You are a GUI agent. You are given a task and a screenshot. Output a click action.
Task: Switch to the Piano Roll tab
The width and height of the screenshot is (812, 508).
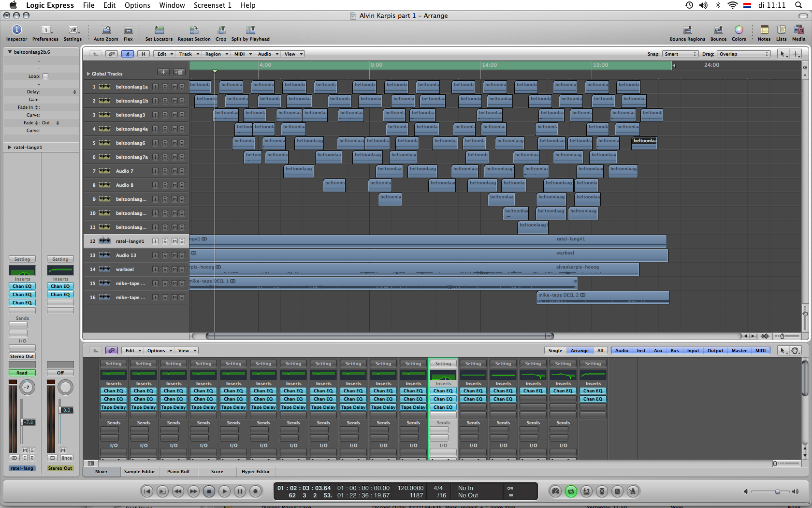pos(178,472)
